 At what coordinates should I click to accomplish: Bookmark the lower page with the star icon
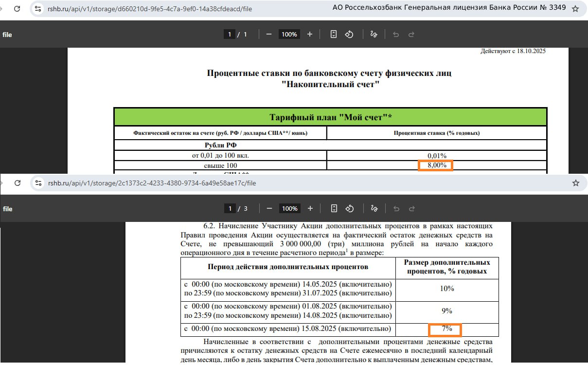576,183
